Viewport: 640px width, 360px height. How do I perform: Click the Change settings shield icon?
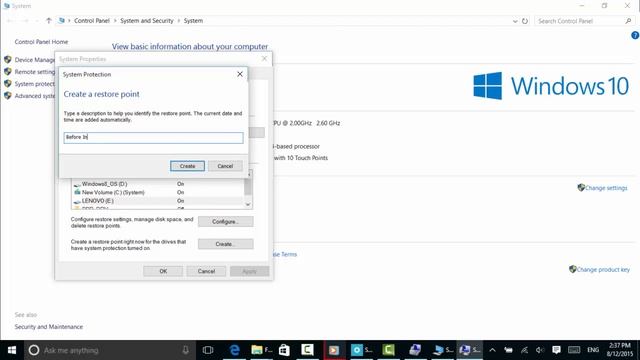click(581, 188)
